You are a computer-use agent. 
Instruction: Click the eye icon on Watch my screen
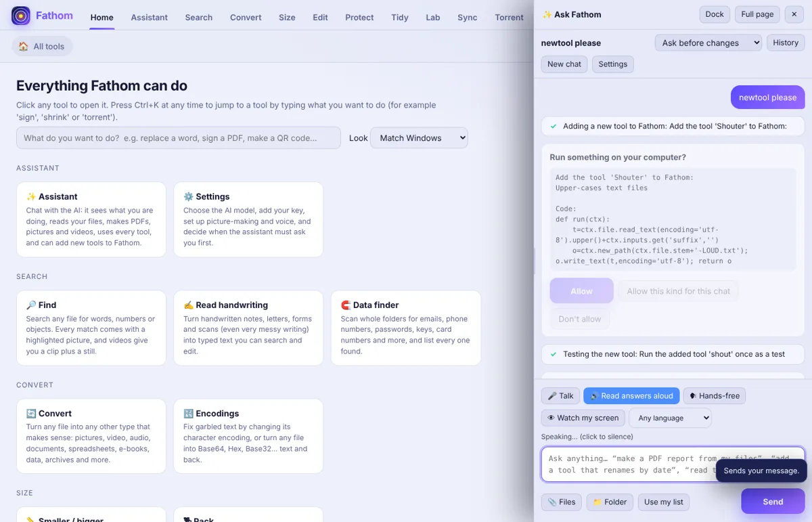click(x=551, y=418)
